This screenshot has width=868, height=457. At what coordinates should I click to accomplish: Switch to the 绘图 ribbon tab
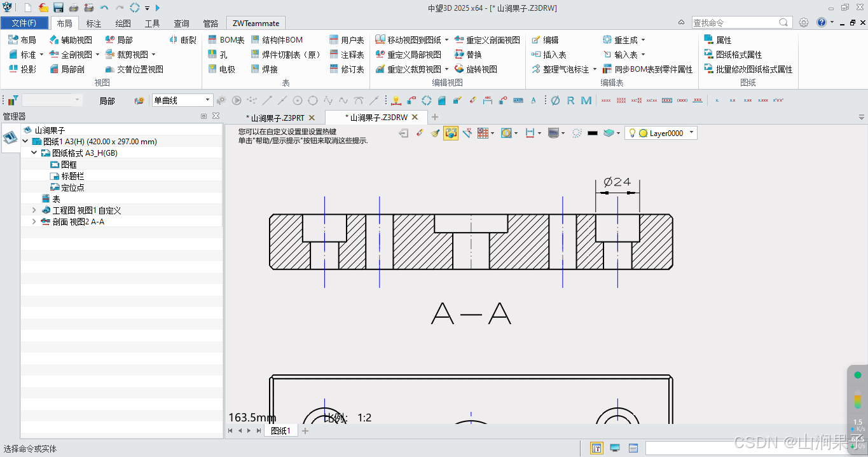[123, 23]
